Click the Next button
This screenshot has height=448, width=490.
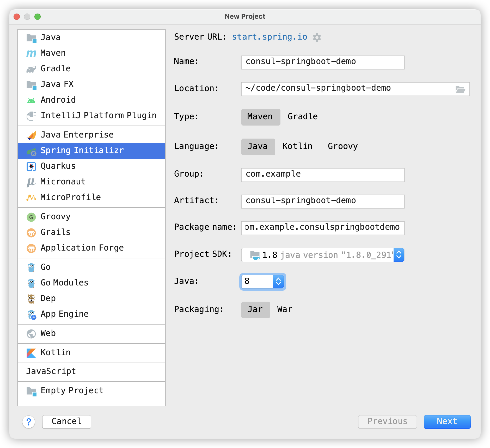[447, 421]
